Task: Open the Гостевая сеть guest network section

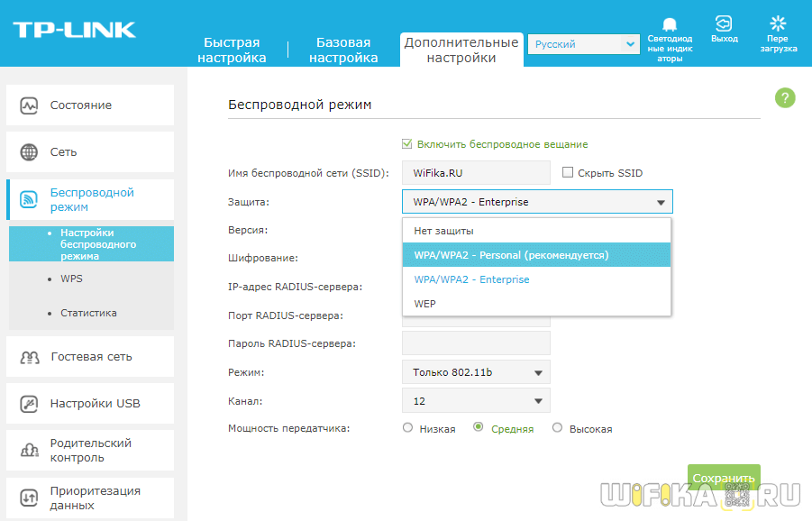Action: point(90,357)
